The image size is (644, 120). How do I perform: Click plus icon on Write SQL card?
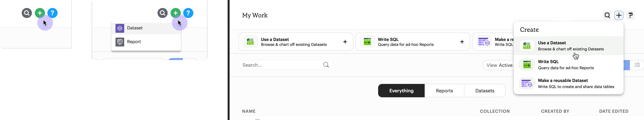tap(462, 42)
